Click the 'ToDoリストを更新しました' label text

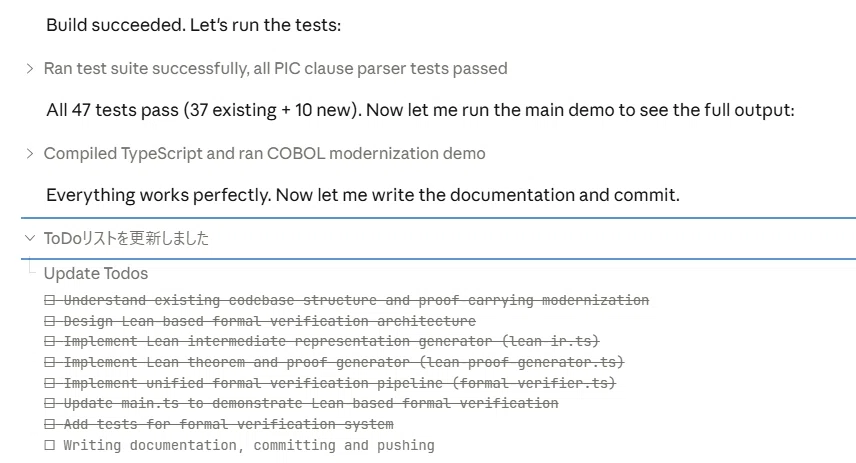click(x=126, y=239)
